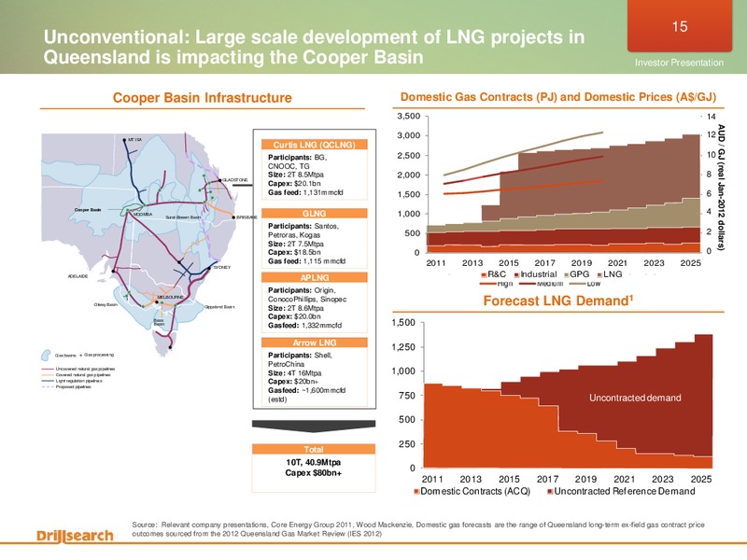747x560 pixels.
Task: Click the Source footnote text
Action: pyautogui.click(x=417, y=529)
